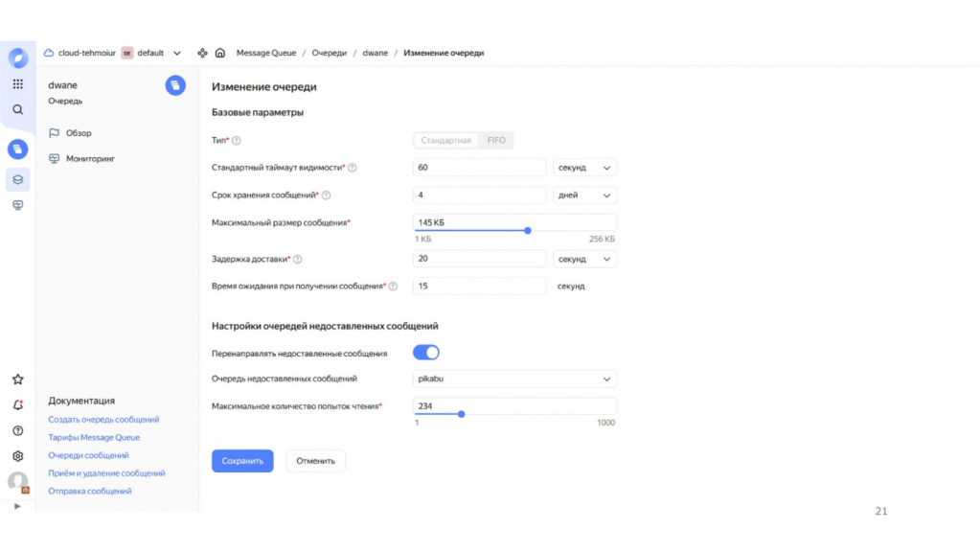Expand the dead letter queue dropdown (pikabu)

pyautogui.click(x=514, y=379)
